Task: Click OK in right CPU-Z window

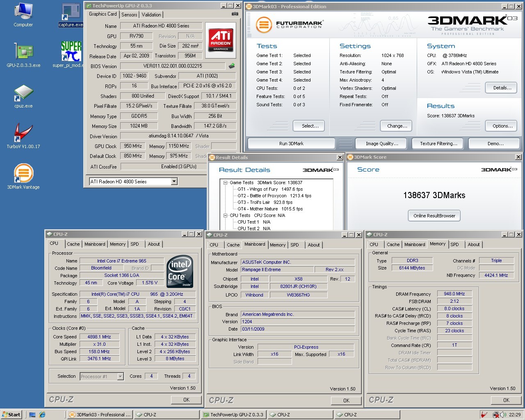Action: point(506,400)
